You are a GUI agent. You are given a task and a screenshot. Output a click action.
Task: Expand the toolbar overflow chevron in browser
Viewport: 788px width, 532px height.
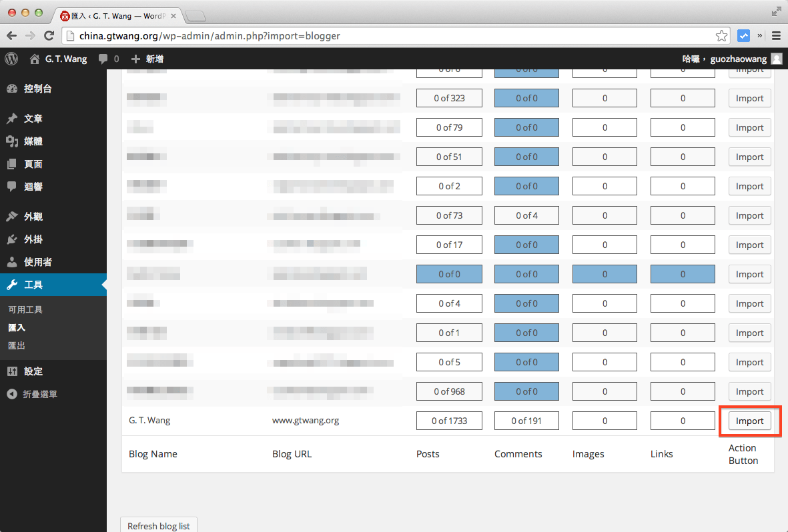(x=760, y=35)
